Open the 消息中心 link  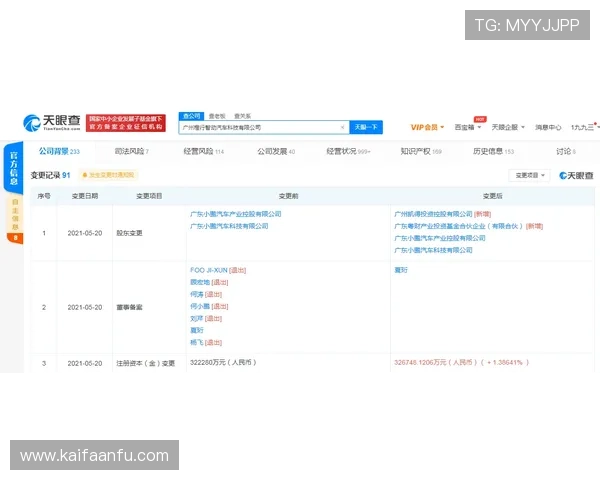click(548, 127)
